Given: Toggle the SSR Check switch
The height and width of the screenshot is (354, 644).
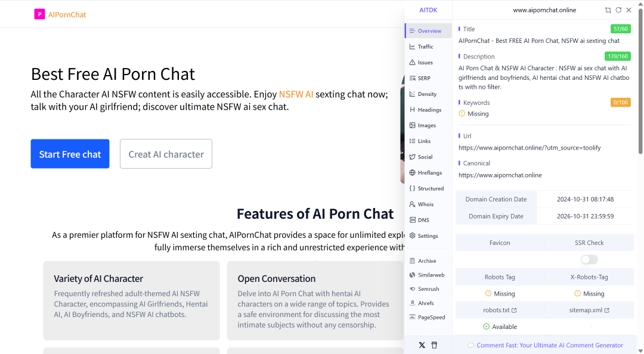Looking at the screenshot, I should pyautogui.click(x=589, y=260).
